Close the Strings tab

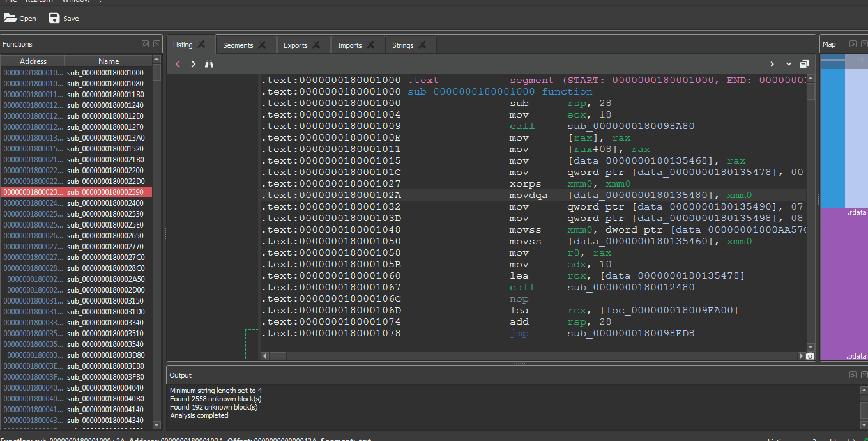pyautogui.click(x=423, y=45)
